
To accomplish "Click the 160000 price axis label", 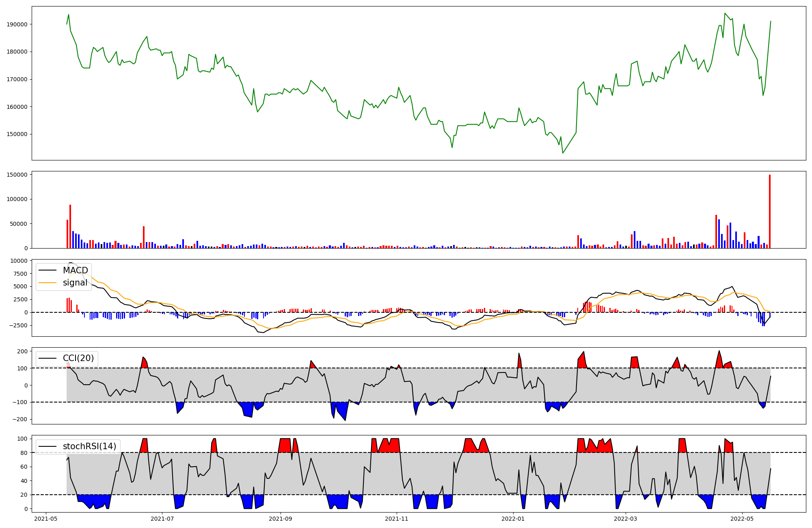I will tap(17, 107).
